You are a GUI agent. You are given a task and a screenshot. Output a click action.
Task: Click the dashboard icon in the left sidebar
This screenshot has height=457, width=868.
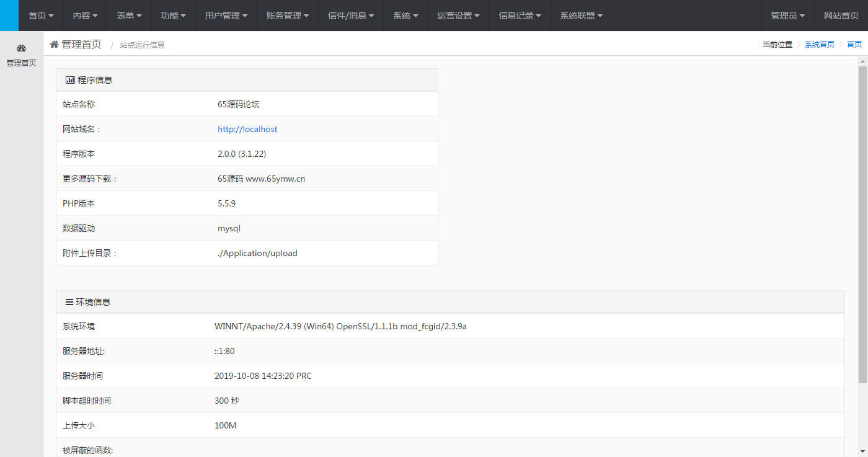pyautogui.click(x=21, y=48)
